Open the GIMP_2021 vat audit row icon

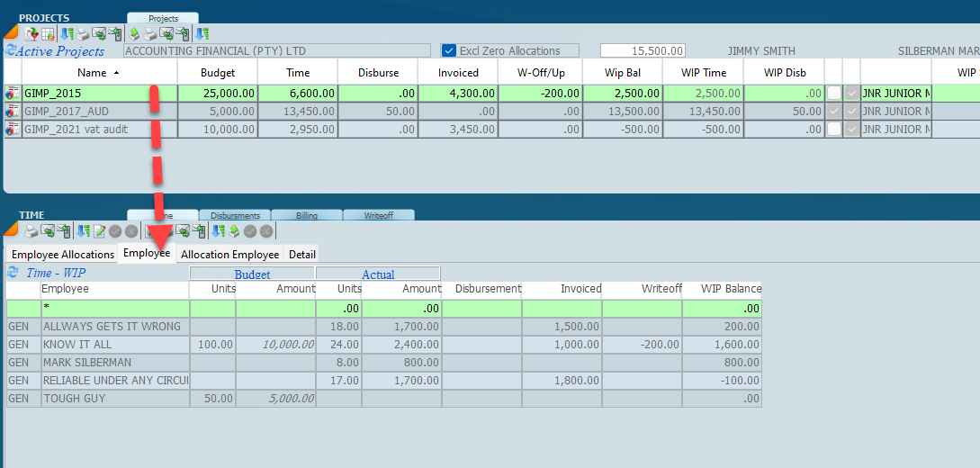[12, 129]
